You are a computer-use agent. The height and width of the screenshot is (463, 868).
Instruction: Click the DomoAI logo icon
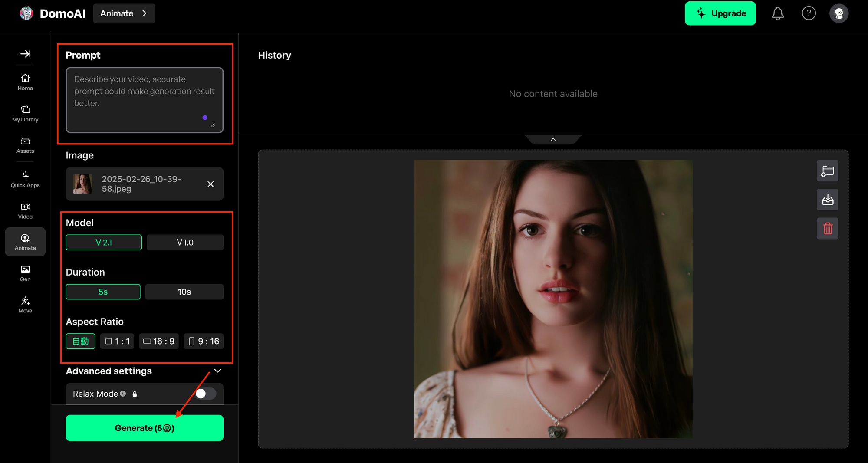click(26, 13)
